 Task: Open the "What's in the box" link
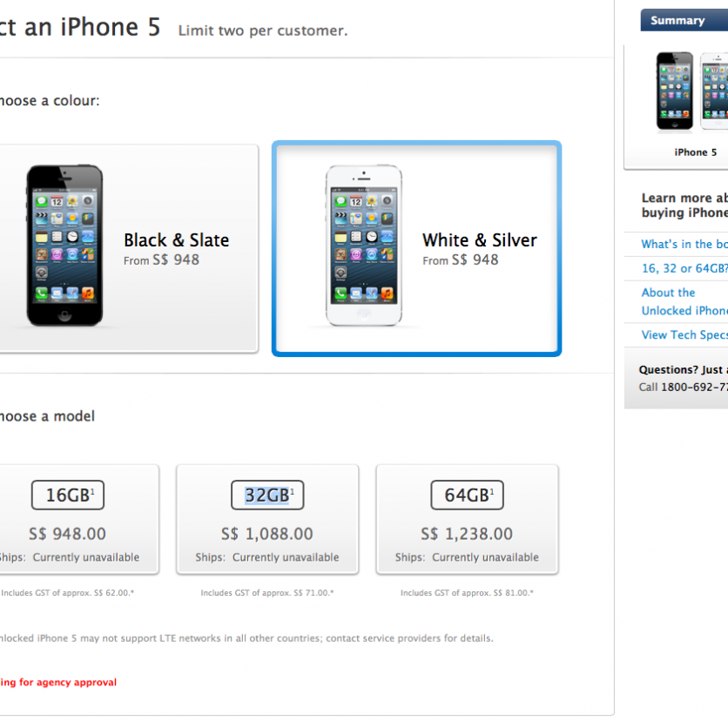pyautogui.click(x=684, y=244)
